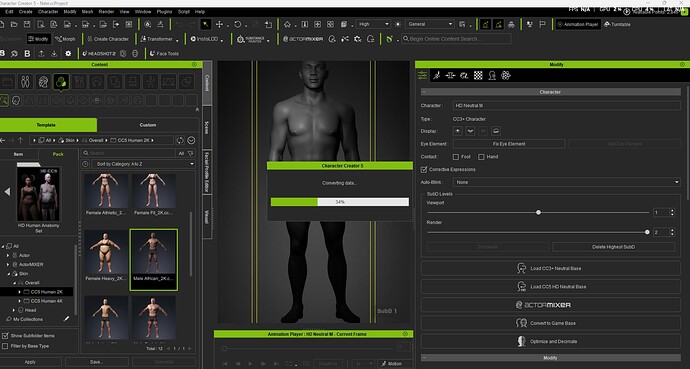Image resolution: width=690 pixels, height=369 pixels.
Task: Click Fix Eye Element button
Action: click(509, 144)
